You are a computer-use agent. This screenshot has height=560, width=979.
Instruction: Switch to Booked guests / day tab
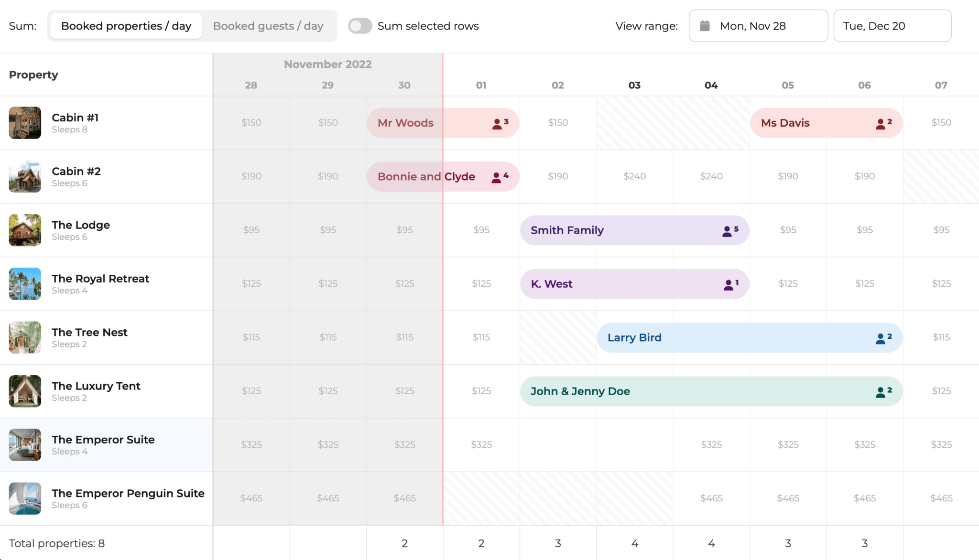[x=268, y=26]
